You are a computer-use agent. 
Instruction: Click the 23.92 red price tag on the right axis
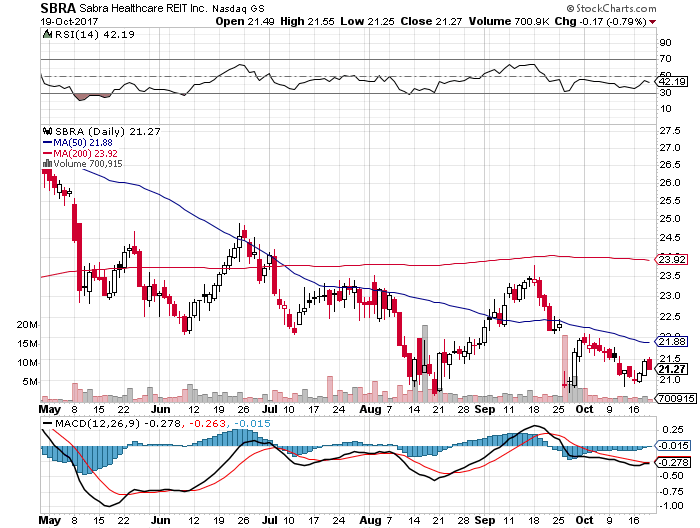pyautogui.click(x=669, y=260)
